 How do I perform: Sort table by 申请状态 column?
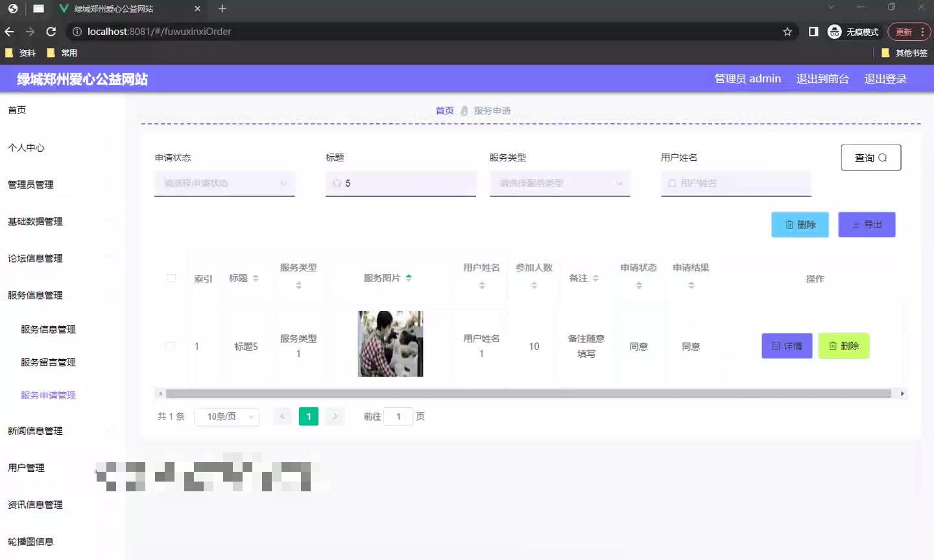[x=639, y=285]
